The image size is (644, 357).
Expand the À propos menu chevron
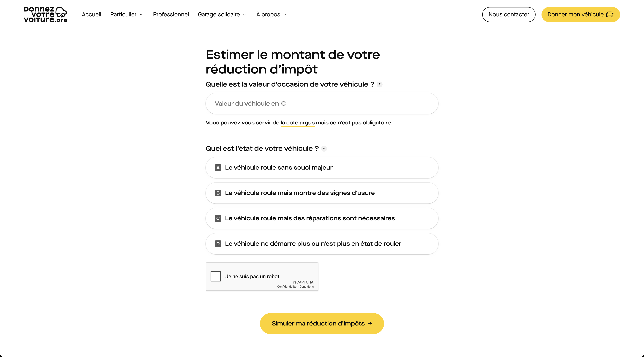(285, 15)
